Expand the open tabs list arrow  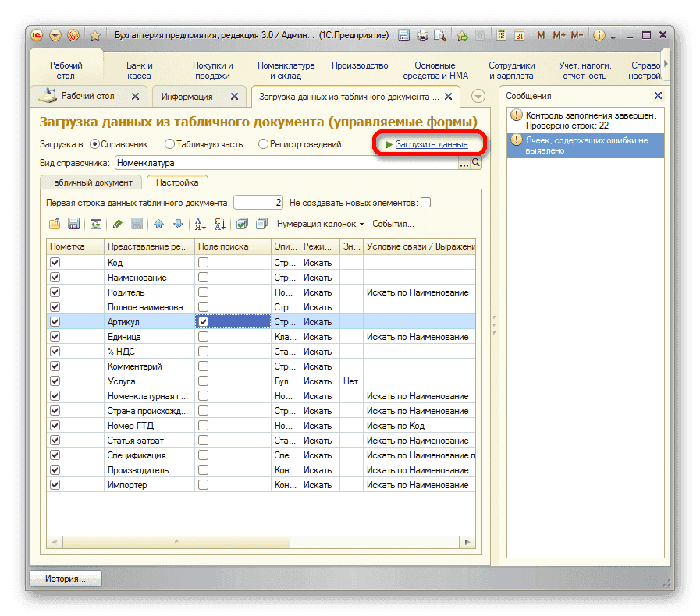[x=478, y=96]
